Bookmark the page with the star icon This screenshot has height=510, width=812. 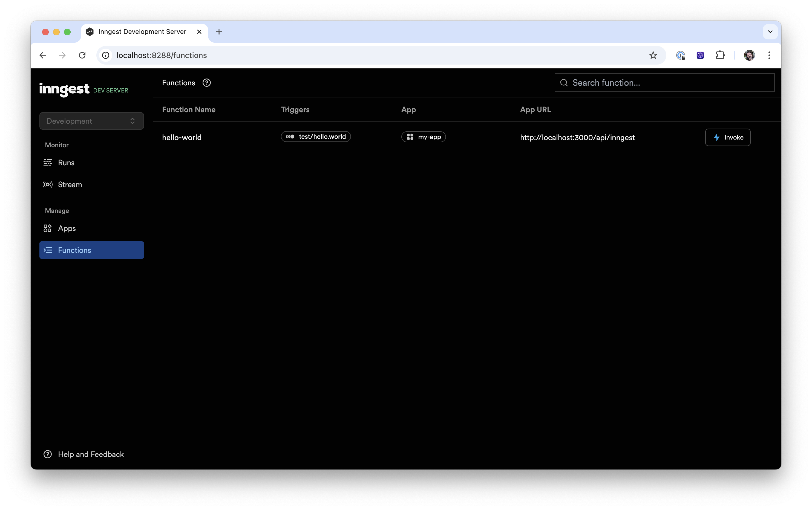pyautogui.click(x=653, y=55)
